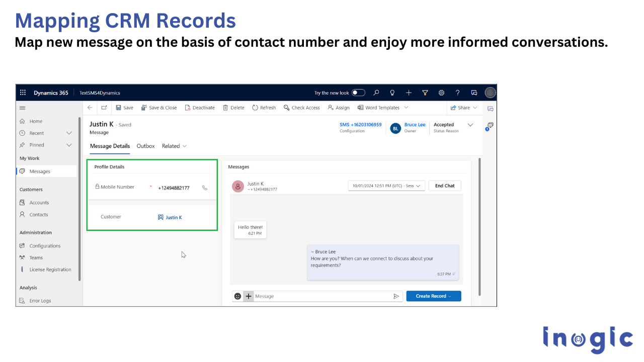Open the advanced filter funnel icon
The height and width of the screenshot is (362, 644).
point(425,93)
